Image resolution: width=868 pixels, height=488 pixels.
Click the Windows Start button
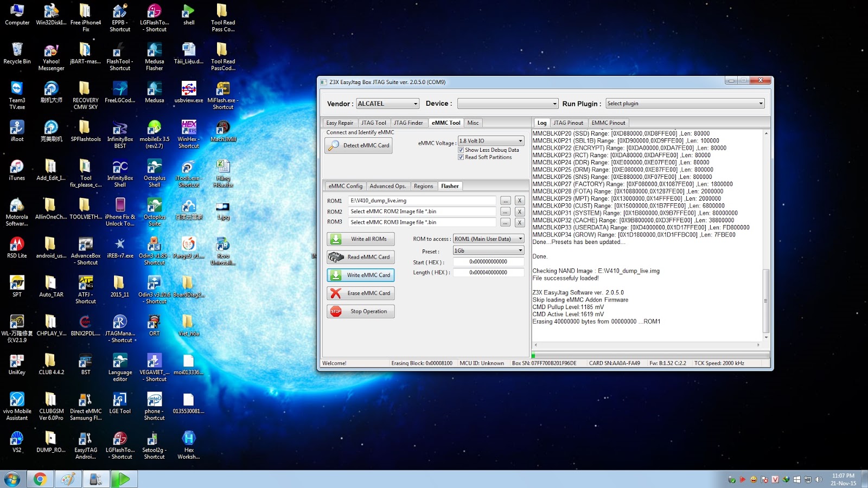click(12, 479)
